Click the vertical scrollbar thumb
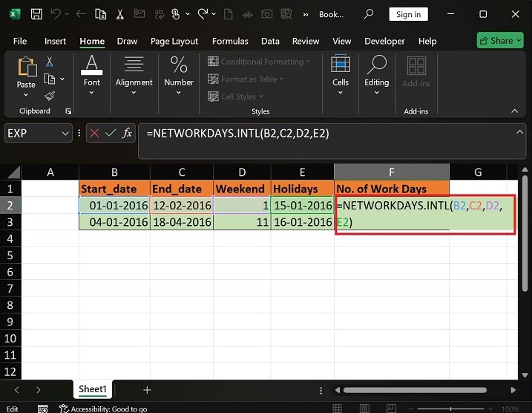532x413 pixels. click(525, 233)
